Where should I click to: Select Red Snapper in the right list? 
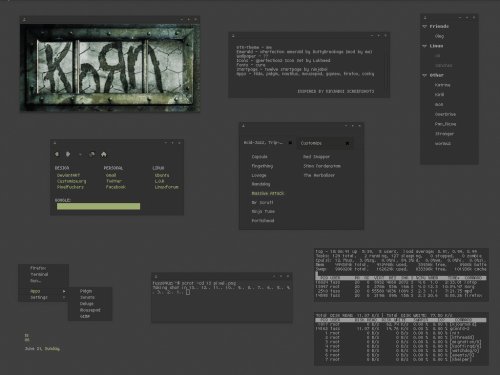316,157
